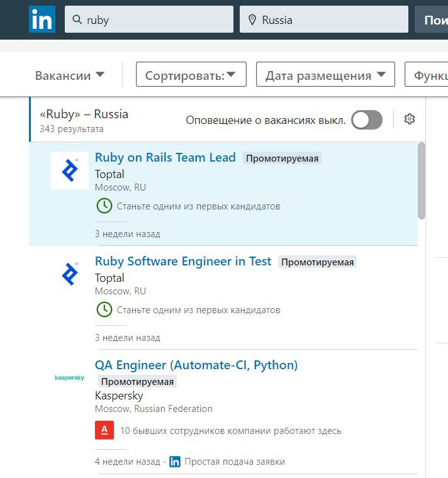Click the search magnifier icon
Viewport: 448px width, 478px height.
pos(77,19)
